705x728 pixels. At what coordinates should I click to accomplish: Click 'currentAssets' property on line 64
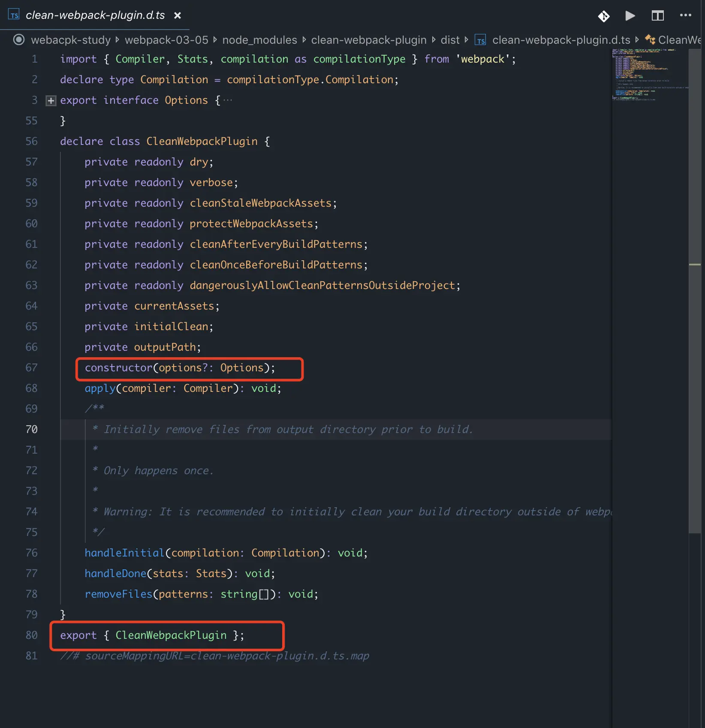point(174,306)
